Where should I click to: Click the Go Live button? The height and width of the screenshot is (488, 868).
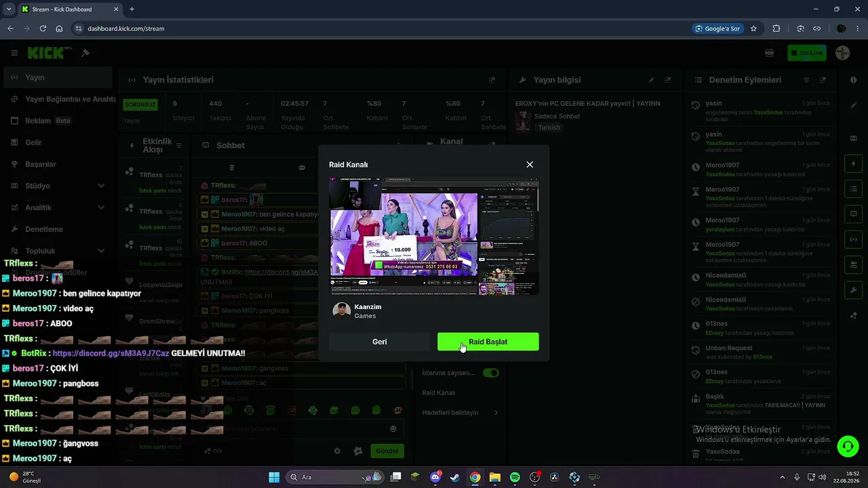click(x=807, y=53)
